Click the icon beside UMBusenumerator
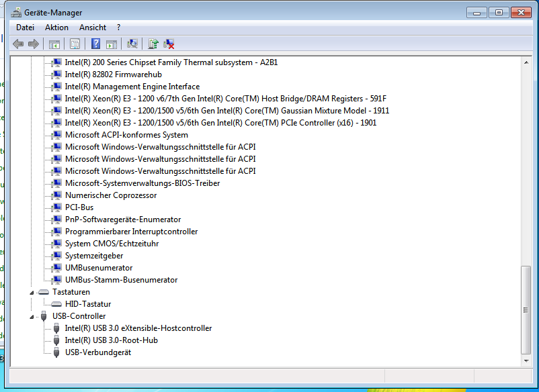Image resolution: width=539 pixels, height=392 pixels. [56, 268]
